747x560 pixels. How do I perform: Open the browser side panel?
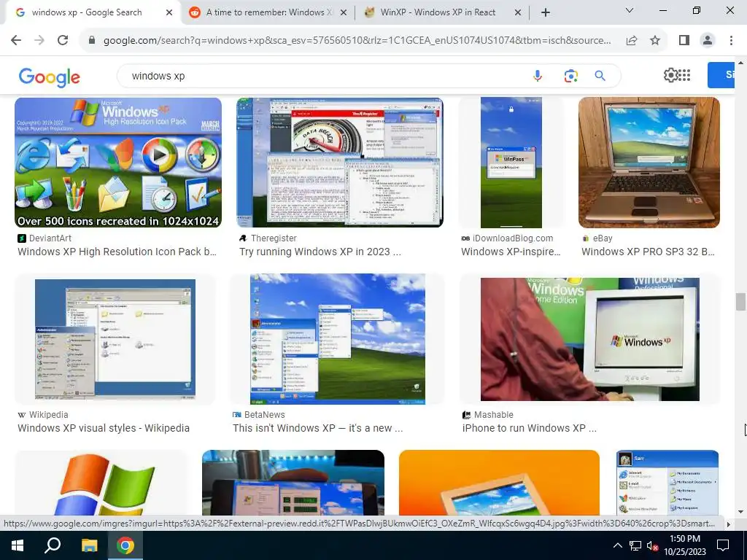[x=684, y=41]
